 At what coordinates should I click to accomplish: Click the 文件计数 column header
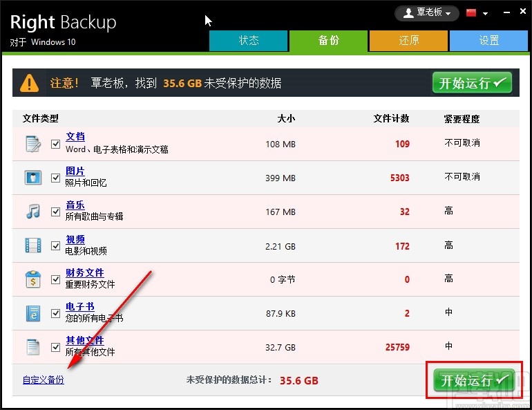[391, 118]
